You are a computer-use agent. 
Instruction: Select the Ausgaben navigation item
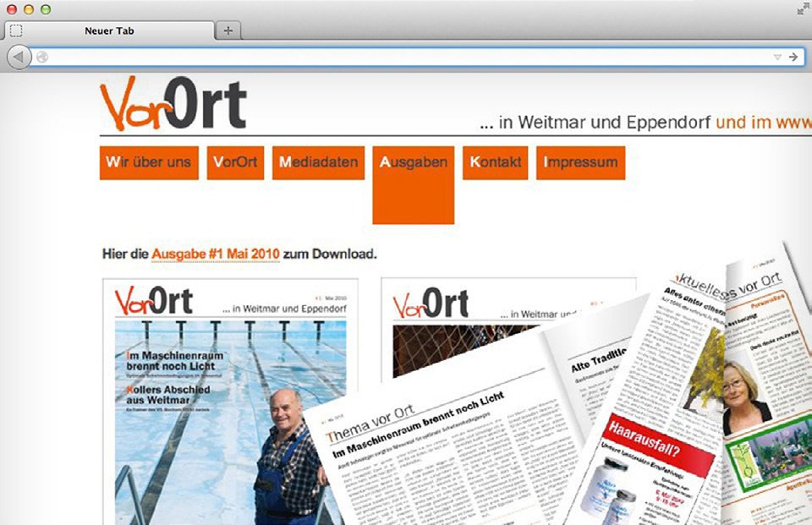(414, 185)
